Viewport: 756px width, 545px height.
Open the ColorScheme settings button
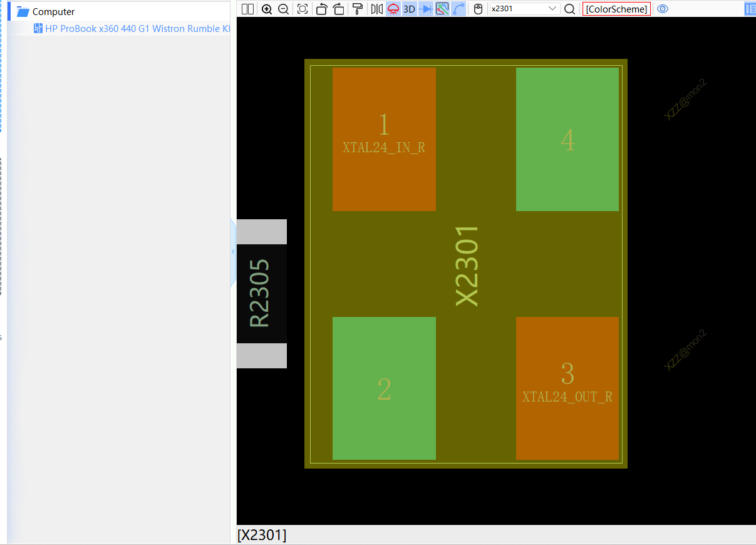point(616,9)
